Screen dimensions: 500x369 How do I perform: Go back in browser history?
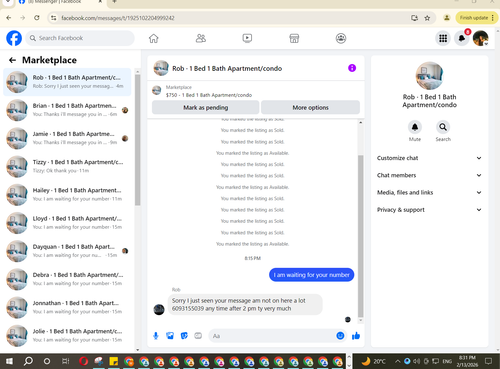pos(9,18)
